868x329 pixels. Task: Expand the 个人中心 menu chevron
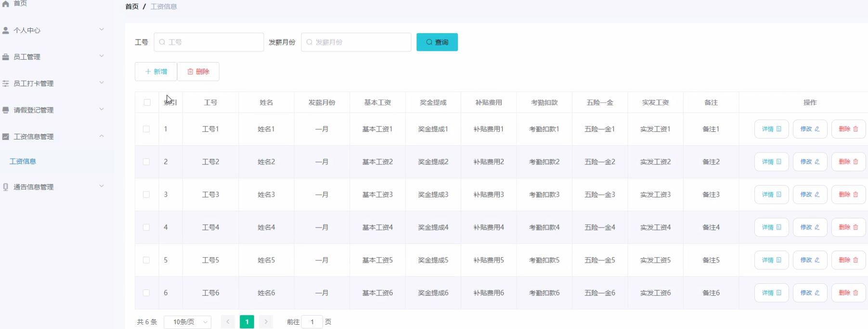[x=102, y=29]
